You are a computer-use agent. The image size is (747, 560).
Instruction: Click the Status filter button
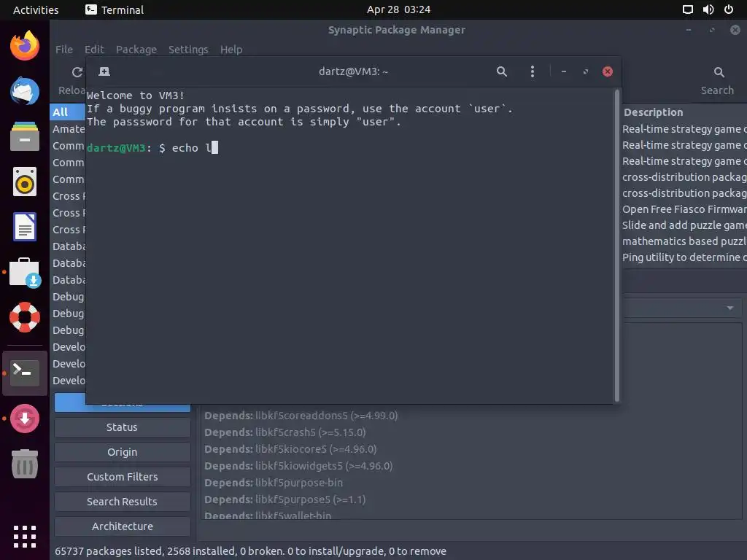pyautogui.click(x=123, y=427)
